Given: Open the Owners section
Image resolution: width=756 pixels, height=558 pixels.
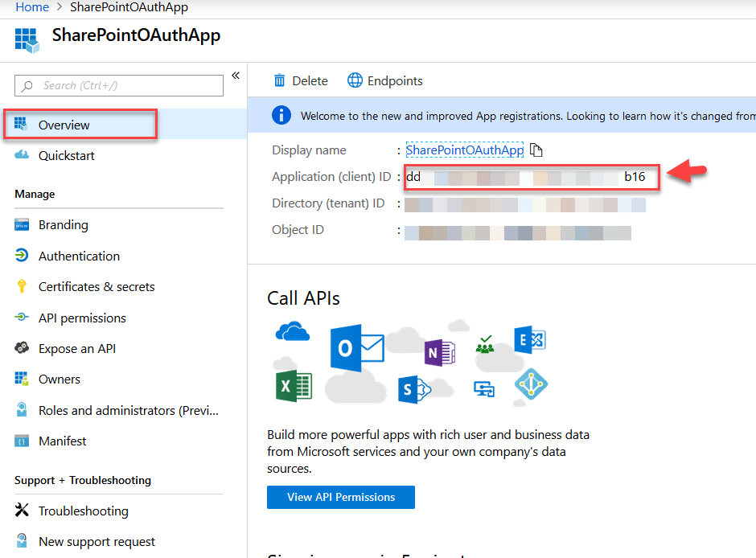Looking at the screenshot, I should coord(60,380).
